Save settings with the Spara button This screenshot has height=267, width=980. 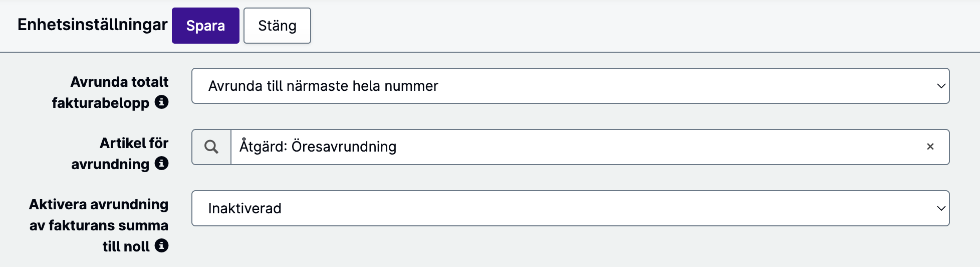205,26
